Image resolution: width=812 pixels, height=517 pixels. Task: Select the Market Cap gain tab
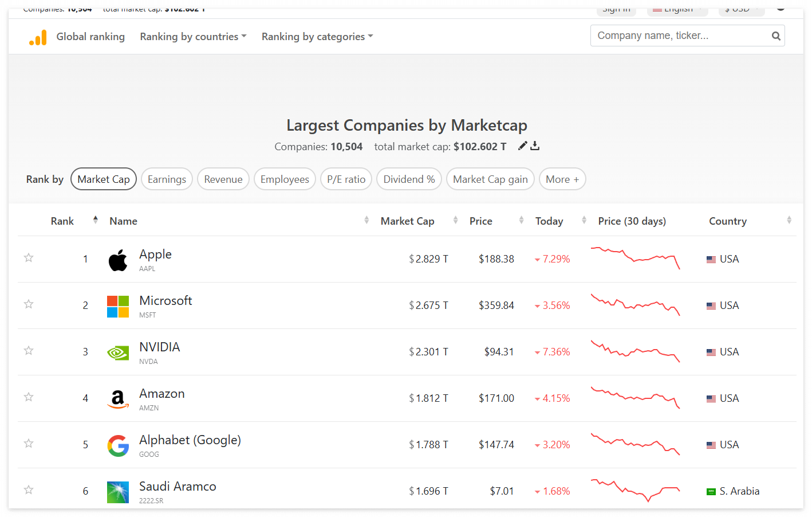pyautogui.click(x=490, y=179)
